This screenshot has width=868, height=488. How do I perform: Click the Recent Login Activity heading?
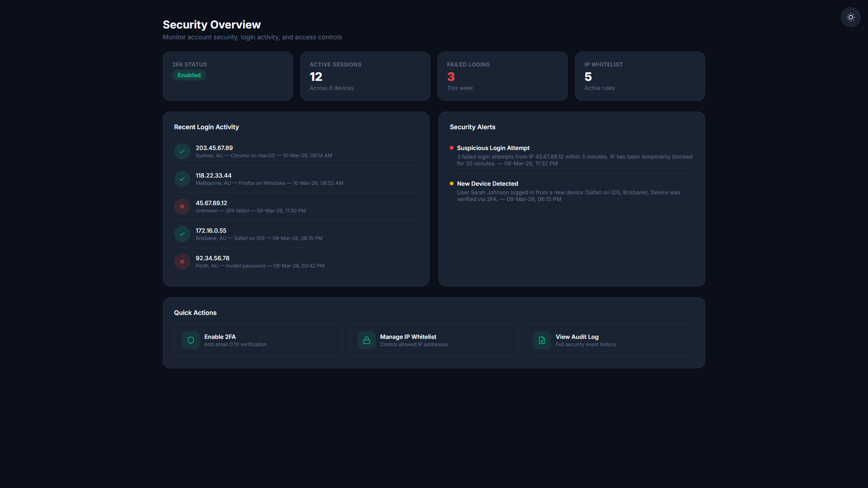206,127
